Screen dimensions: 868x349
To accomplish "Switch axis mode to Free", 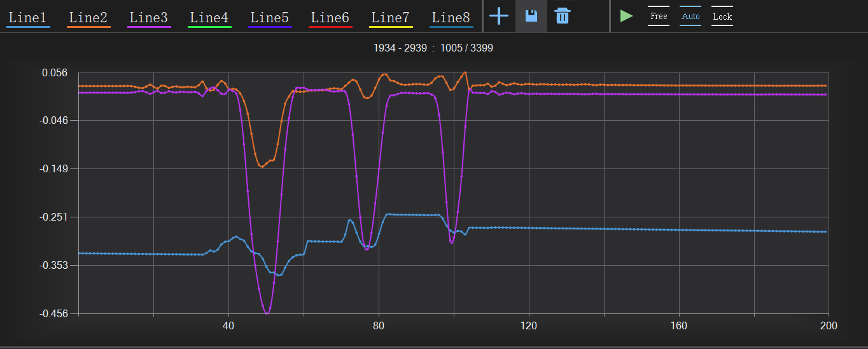I will 659,16.
